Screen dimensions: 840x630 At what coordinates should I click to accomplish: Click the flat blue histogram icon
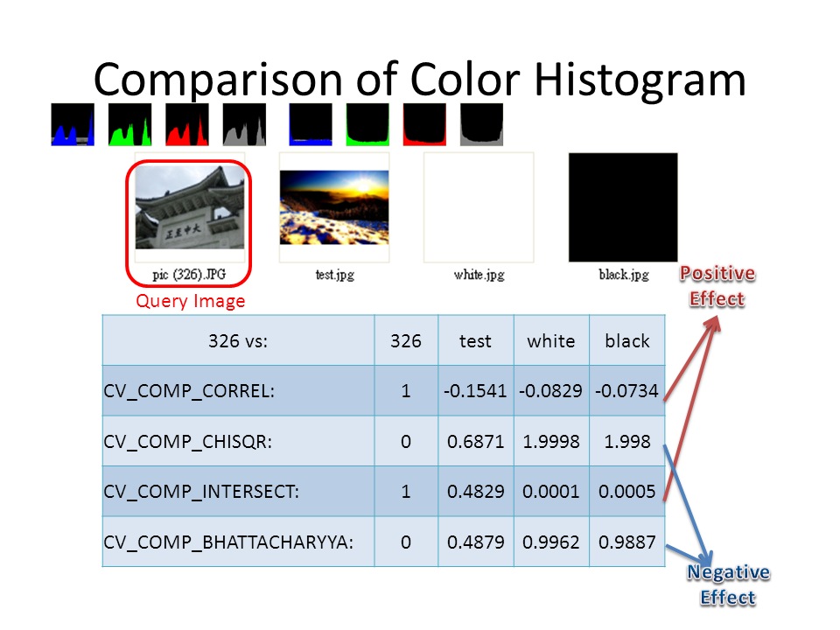coord(311,124)
